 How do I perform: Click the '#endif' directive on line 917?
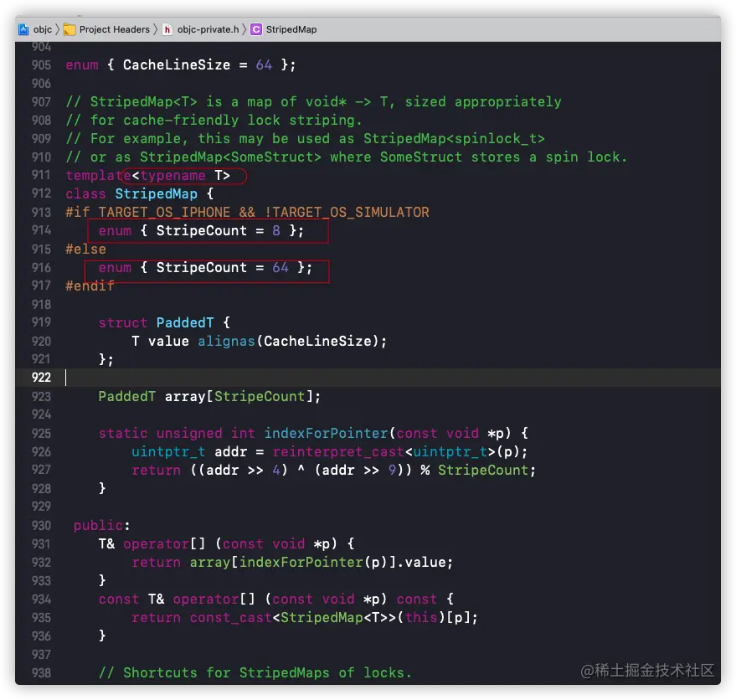point(90,286)
